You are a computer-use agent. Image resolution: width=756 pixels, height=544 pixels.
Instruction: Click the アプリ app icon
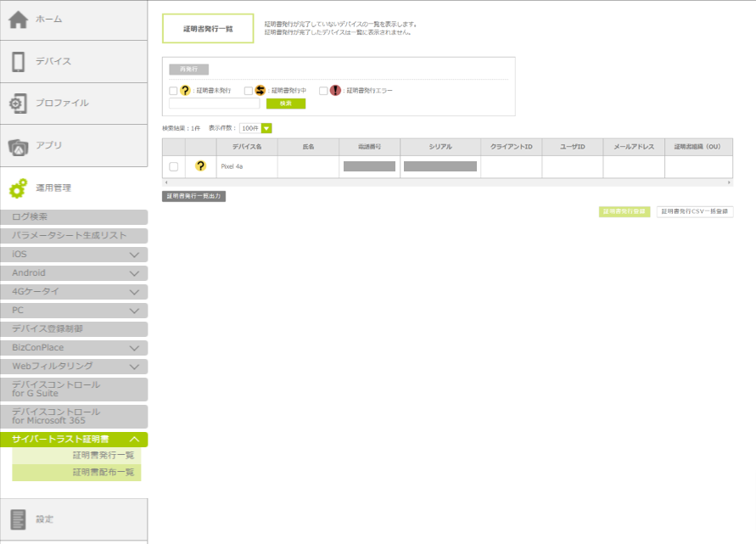point(19,146)
